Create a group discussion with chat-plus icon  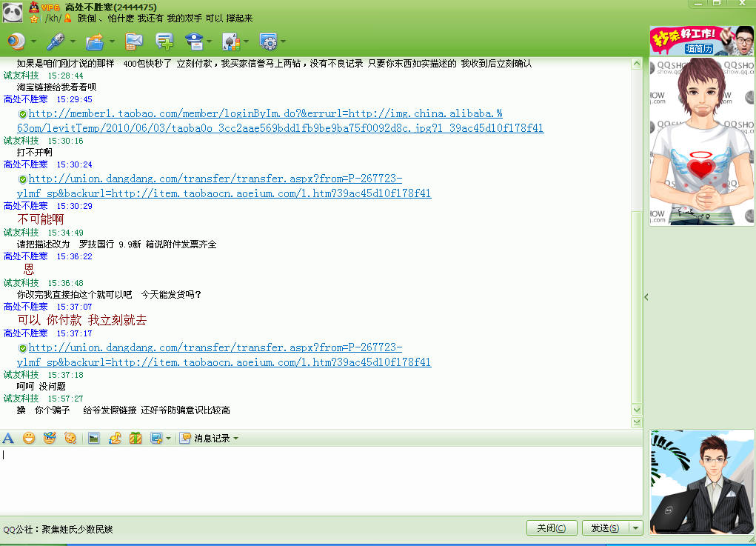164,41
